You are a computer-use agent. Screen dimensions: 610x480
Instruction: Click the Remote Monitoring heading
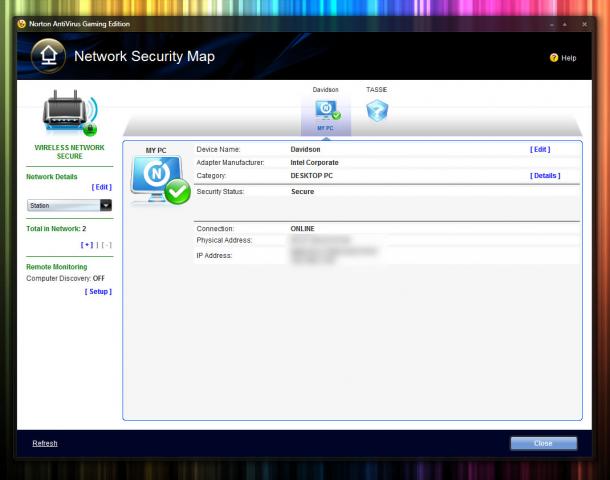pyautogui.click(x=57, y=267)
